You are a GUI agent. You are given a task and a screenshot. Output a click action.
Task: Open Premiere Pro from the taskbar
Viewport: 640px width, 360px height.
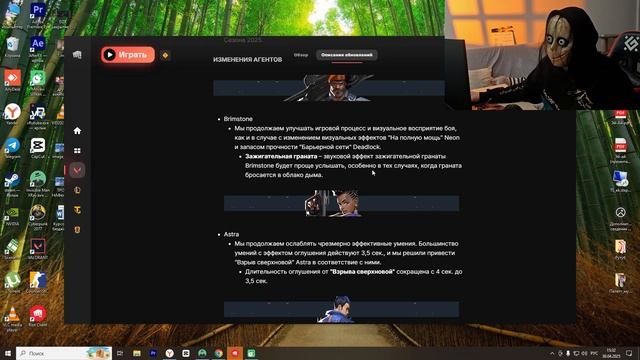[x=153, y=353]
